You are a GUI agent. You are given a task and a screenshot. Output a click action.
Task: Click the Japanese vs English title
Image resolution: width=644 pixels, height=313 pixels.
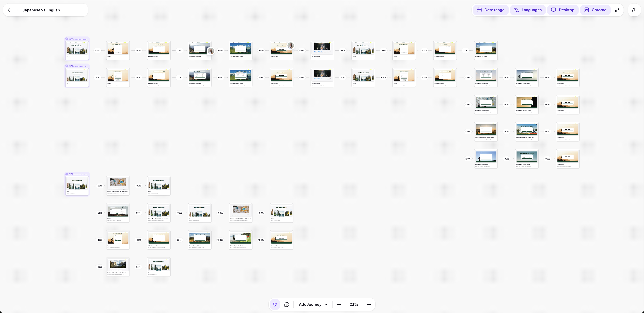pos(41,10)
